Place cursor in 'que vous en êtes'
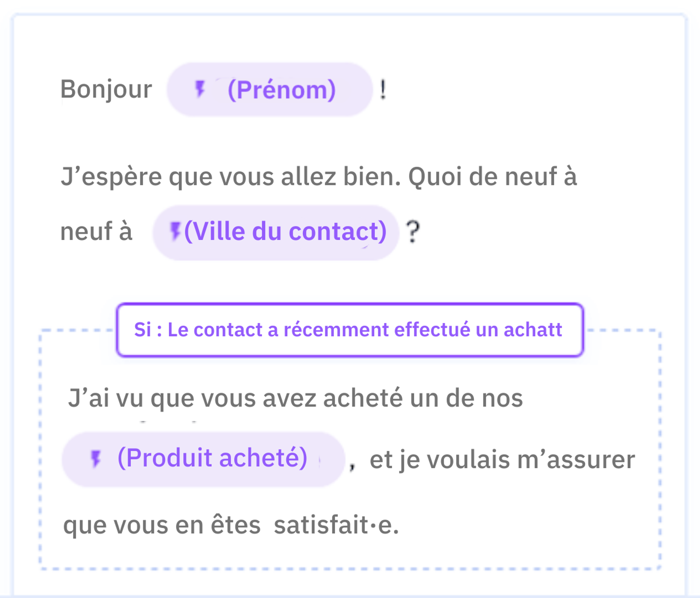The width and height of the screenshot is (700, 598). tap(162, 525)
